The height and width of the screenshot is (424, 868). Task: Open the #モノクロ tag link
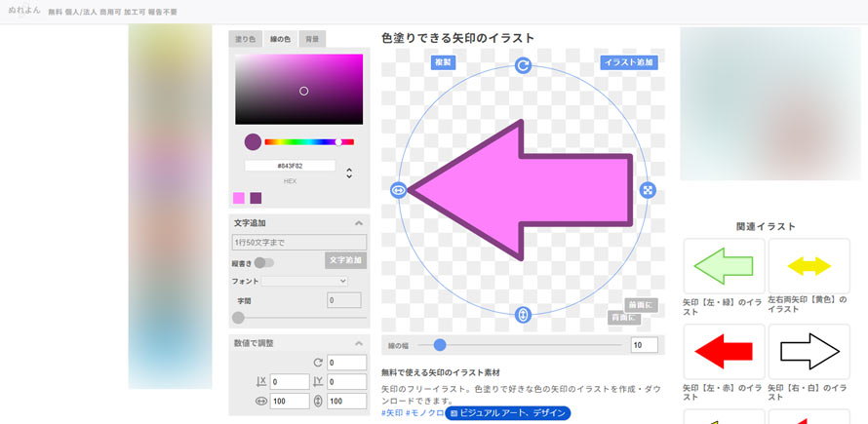(424, 413)
